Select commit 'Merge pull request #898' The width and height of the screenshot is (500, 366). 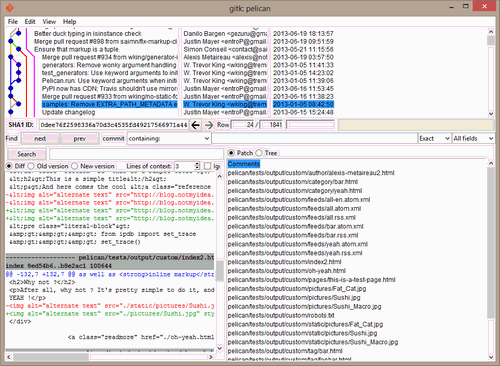pyautogui.click(x=106, y=42)
